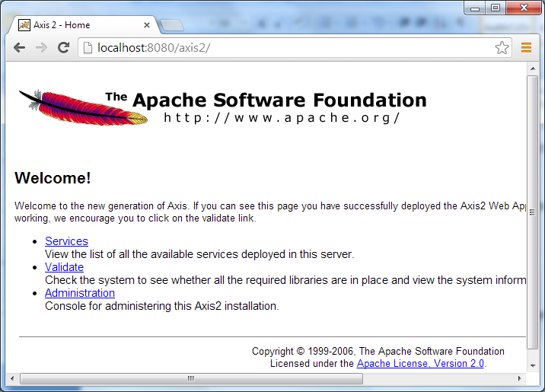Click the 'Copyright © 1999-2006' footer text
545x392 pixels.
(x=303, y=352)
